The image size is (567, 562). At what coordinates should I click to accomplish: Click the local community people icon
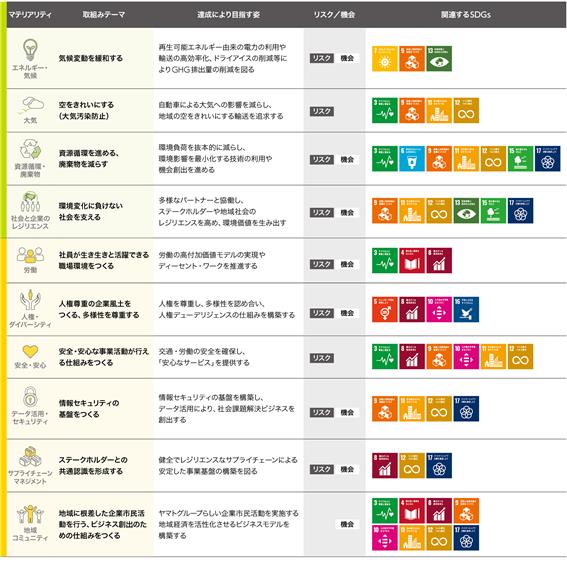(30, 515)
